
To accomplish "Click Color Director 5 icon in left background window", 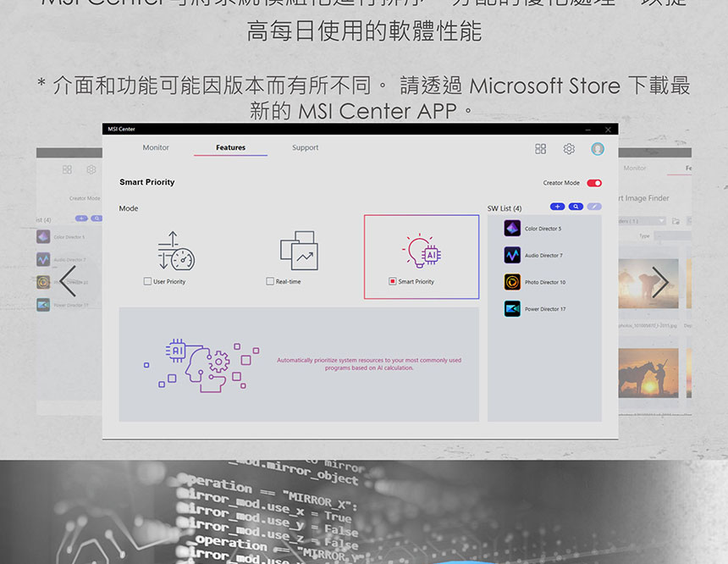I will click(43, 237).
